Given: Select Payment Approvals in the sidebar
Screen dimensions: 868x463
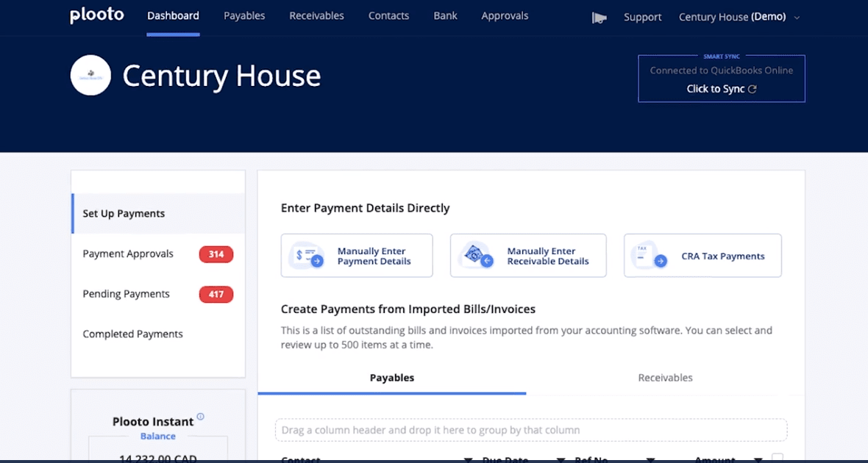Looking at the screenshot, I should point(127,253).
